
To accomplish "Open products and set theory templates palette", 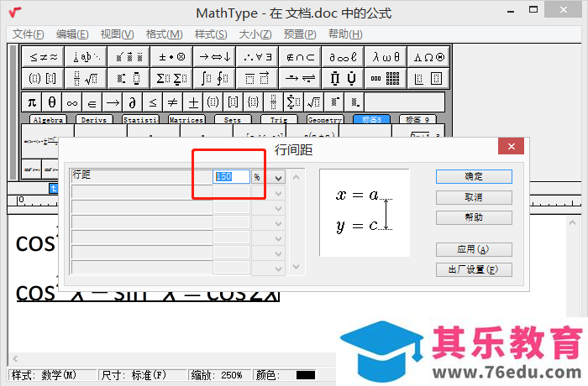I will click(343, 78).
